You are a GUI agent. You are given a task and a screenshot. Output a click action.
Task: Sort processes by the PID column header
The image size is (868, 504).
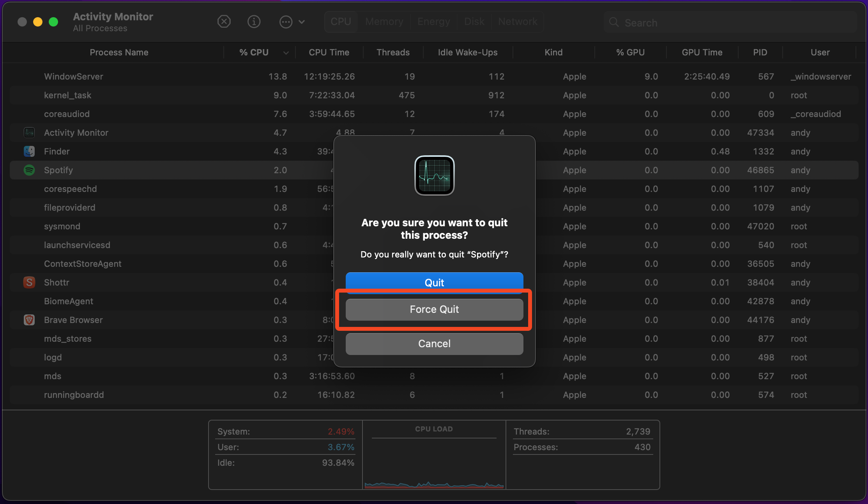click(x=759, y=52)
